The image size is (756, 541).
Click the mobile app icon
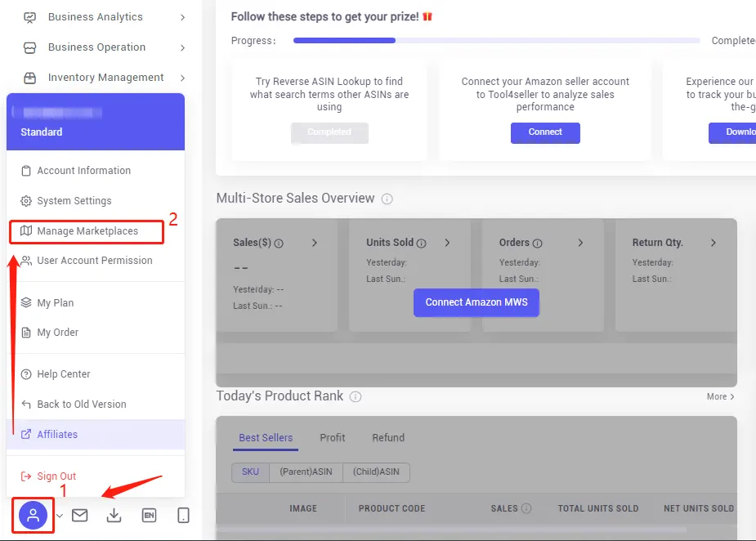pyautogui.click(x=183, y=515)
